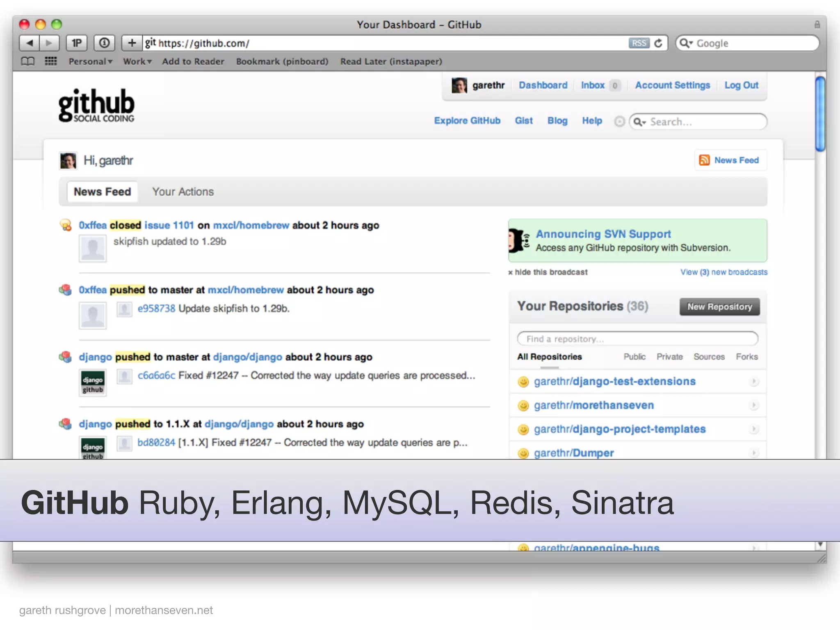The image size is (840, 630).
Task: Open Explore GitHub
Action: pos(467,121)
